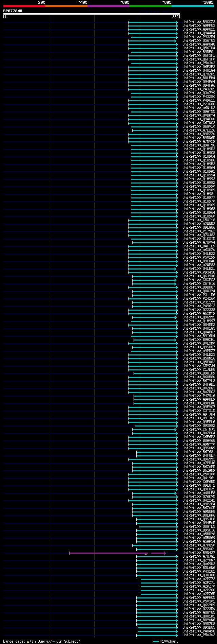Select the UniRef100_Q1H960 label
Image resolution: width=217 pixels, height=644 pixels.
(x=199, y=216)
